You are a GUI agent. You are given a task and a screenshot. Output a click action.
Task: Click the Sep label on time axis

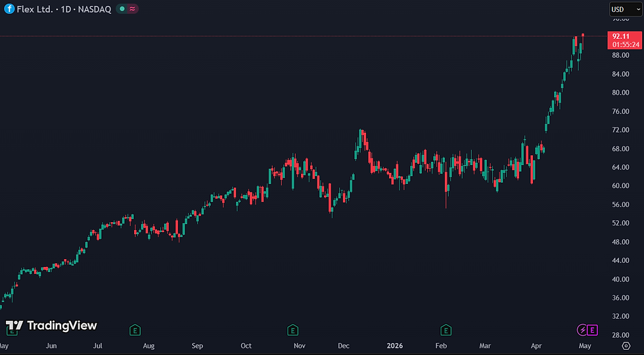[x=198, y=346]
